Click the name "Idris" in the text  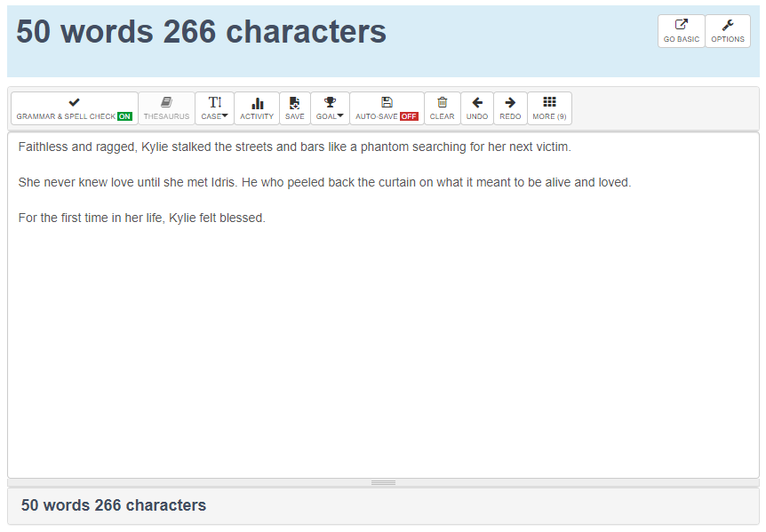point(223,183)
